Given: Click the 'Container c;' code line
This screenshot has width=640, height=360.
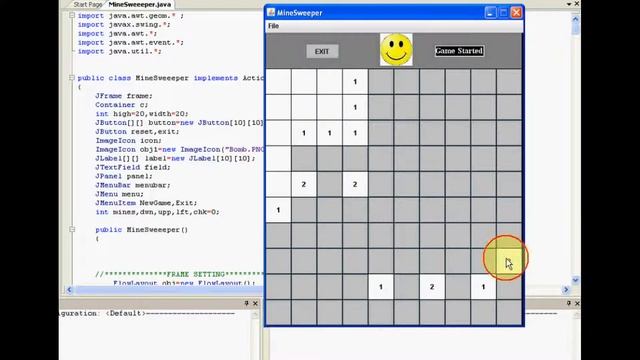Looking at the screenshot, I should point(122,105).
